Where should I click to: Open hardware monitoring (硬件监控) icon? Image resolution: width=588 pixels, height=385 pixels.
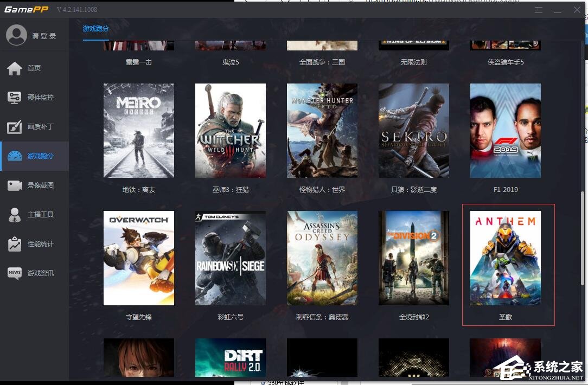click(15, 98)
